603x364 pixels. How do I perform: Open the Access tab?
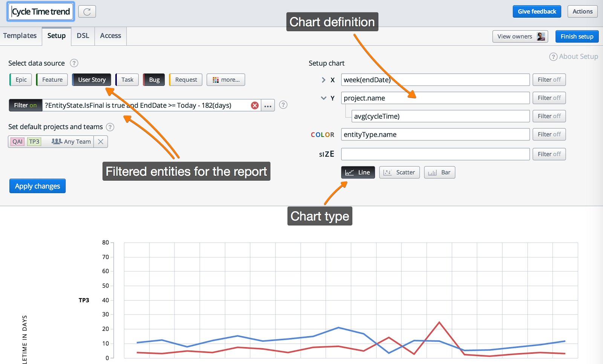pyautogui.click(x=110, y=36)
